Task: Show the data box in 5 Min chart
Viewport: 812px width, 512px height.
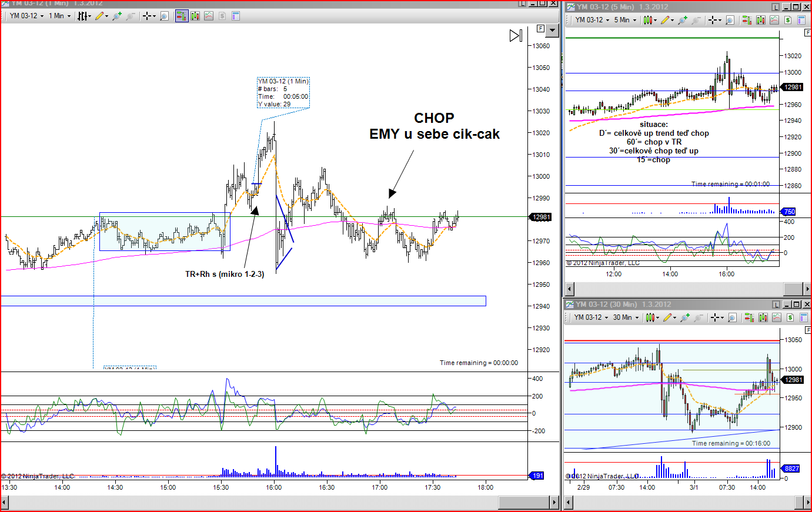Action: tap(730, 20)
